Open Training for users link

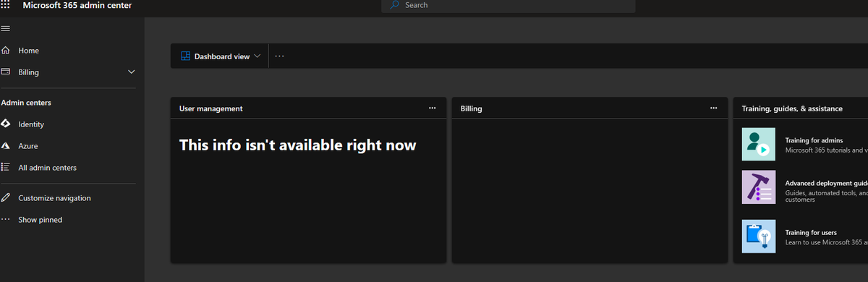pyautogui.click(x=811, y=233)
